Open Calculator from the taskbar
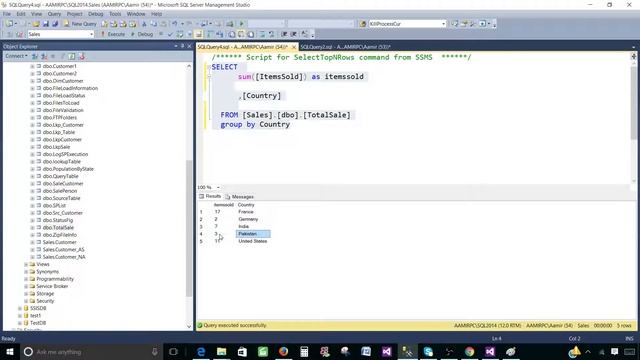 tap(304, 352)
